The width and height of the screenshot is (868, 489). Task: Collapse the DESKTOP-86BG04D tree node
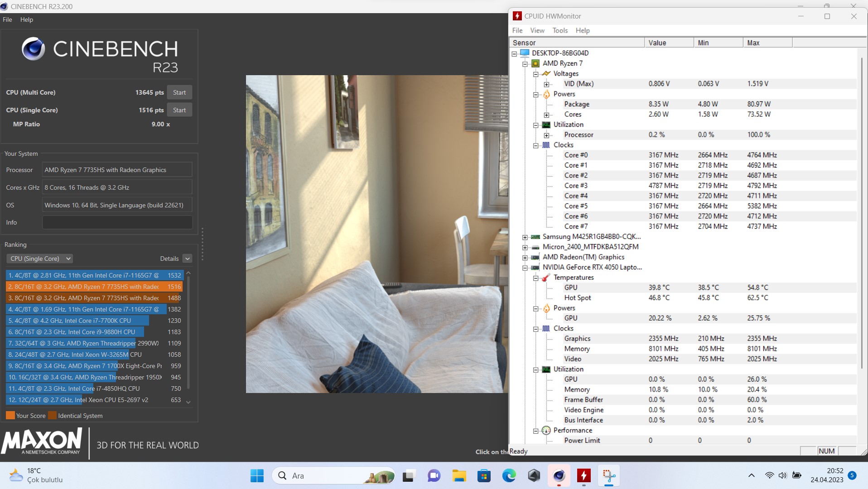point(514,54)
